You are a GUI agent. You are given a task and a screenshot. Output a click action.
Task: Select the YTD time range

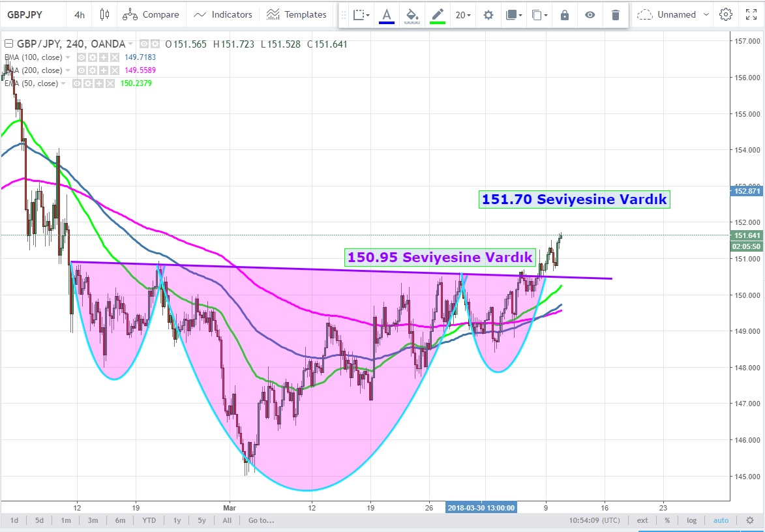coord(149,520)
